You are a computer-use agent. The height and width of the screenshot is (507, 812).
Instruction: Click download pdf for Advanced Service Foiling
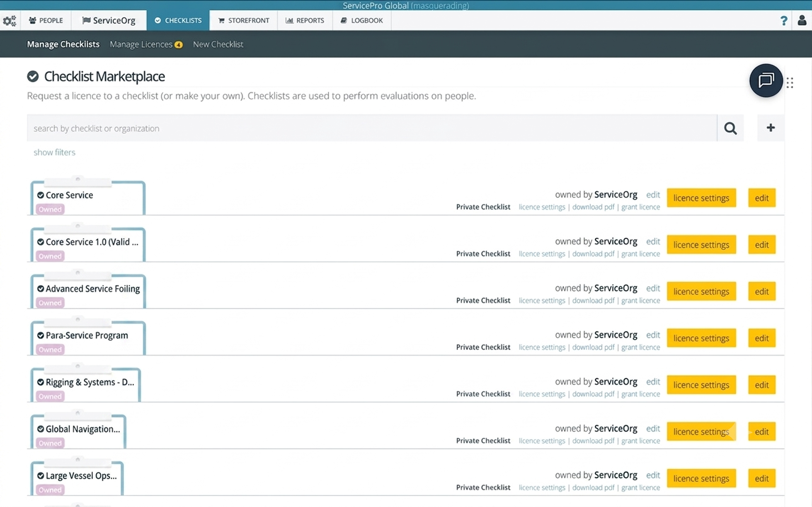(593, 301)
